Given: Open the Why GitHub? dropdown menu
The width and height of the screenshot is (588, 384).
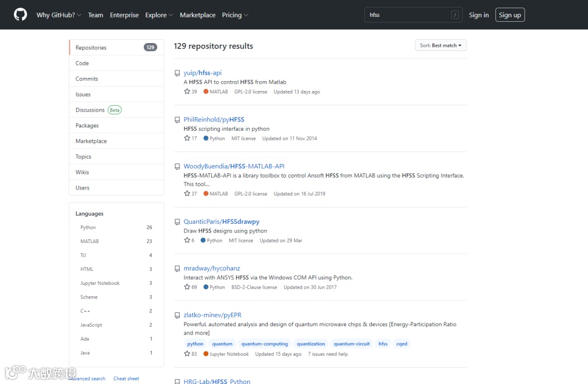Looking at the screenshot, I should (x=58, y=15).
